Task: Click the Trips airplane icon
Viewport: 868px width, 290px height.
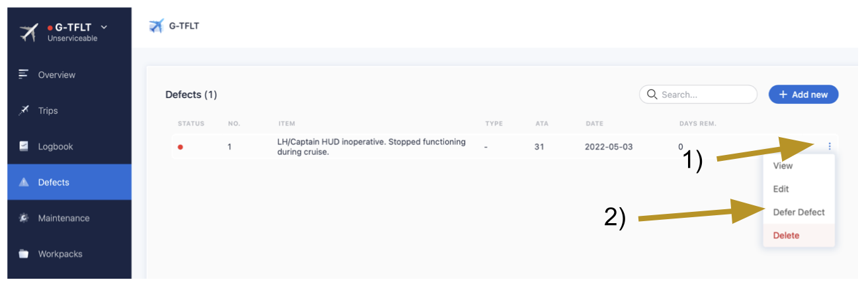Action: click(x=24, y=110)
